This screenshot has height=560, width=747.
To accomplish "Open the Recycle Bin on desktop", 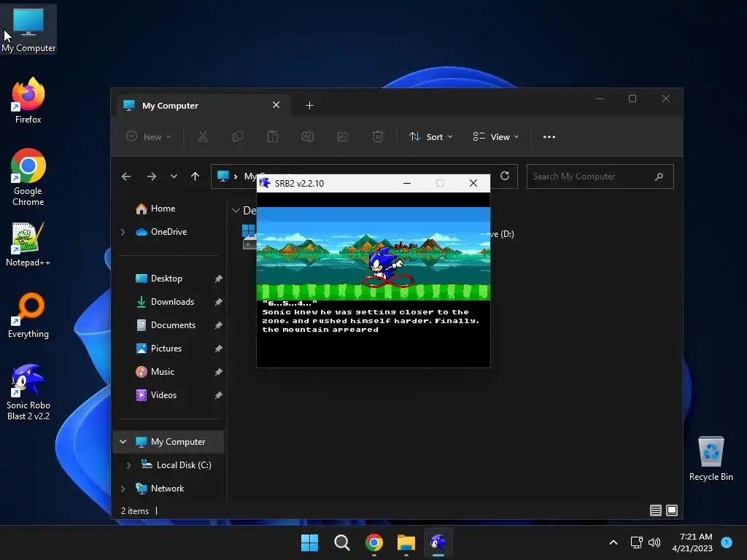I will pos(711,459).
